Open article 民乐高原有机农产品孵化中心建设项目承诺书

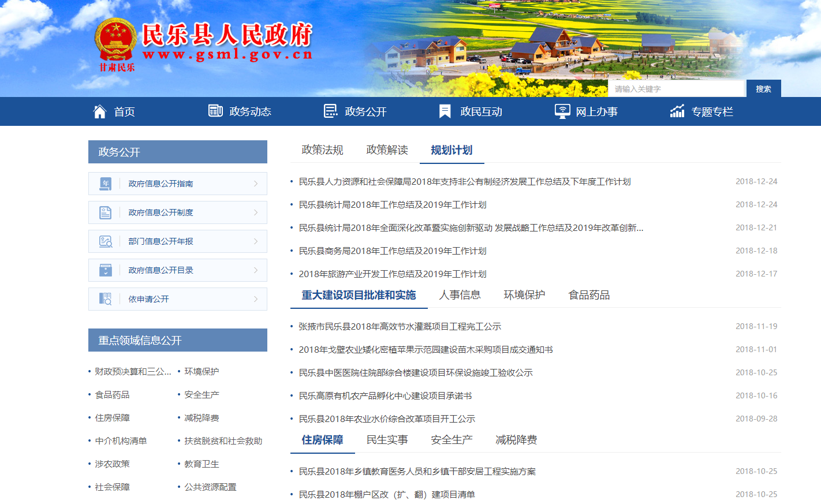click(385, 395)
